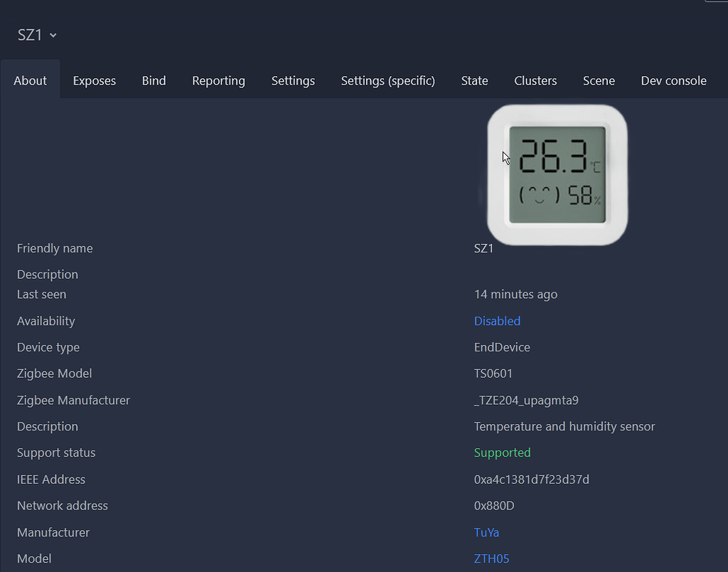Click the SZ1 friendly name value
The width and height of the screenshot is (728, 572).
(x=483, y=248)
